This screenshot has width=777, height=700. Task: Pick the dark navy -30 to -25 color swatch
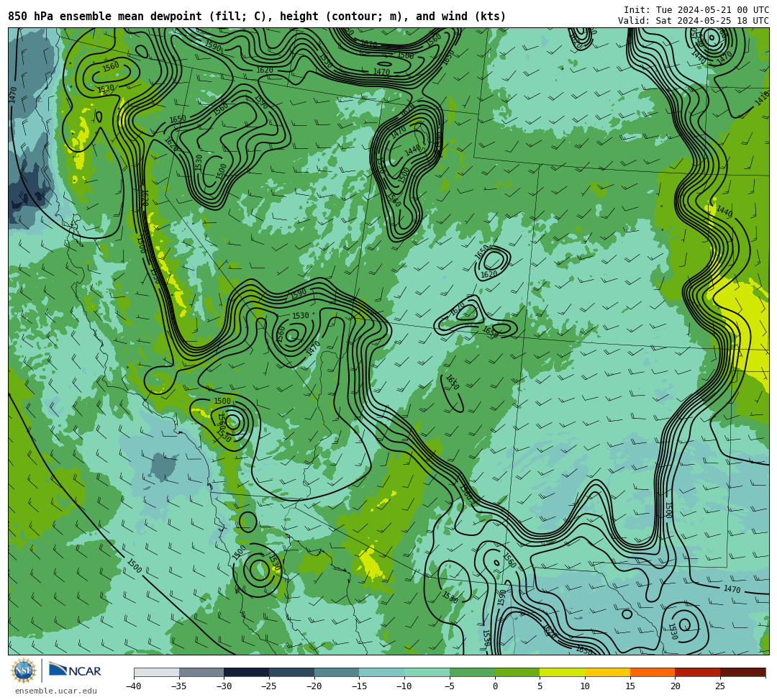(247, 672)
